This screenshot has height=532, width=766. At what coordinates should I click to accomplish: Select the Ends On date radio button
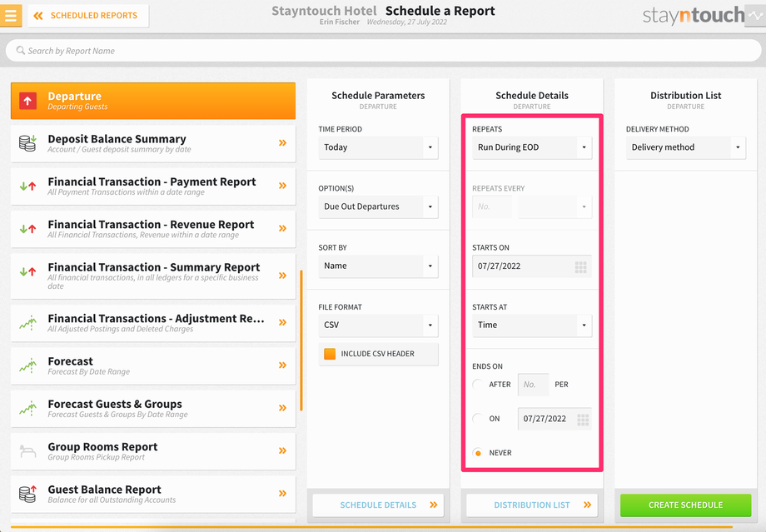(x=478, y=419)
